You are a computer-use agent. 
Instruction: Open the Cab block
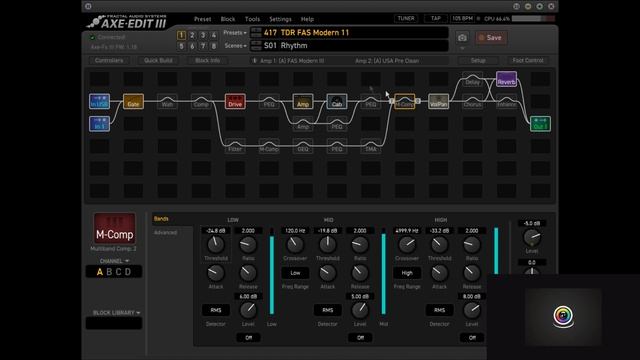(x=337, y=101)
